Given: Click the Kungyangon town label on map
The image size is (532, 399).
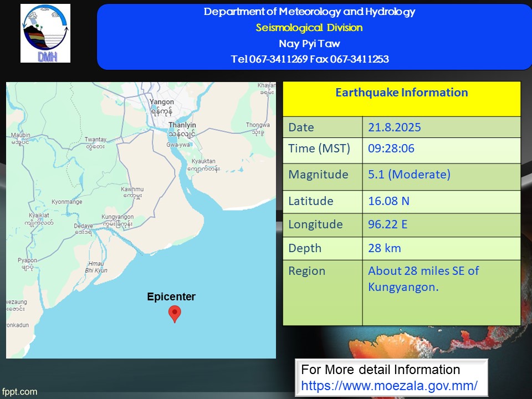Looking at the screenshot, I should click(x=117, y=217).
